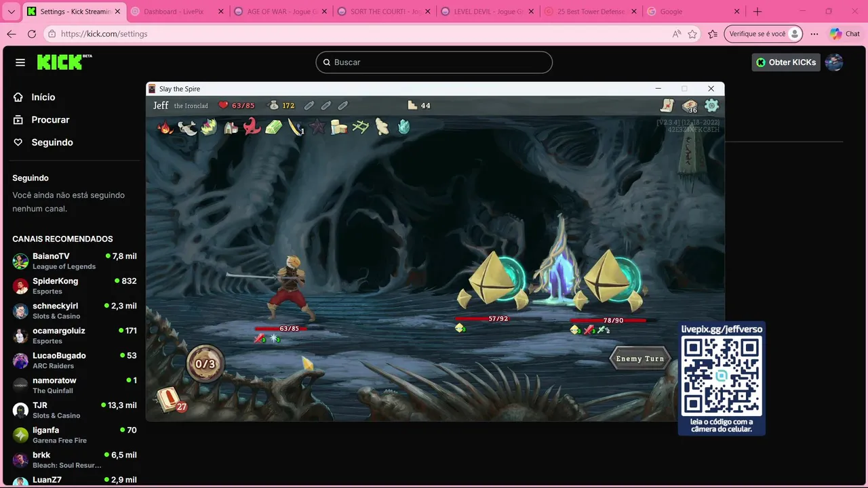Select the green brick relic
868x488 pixels.
click(274, 127)
